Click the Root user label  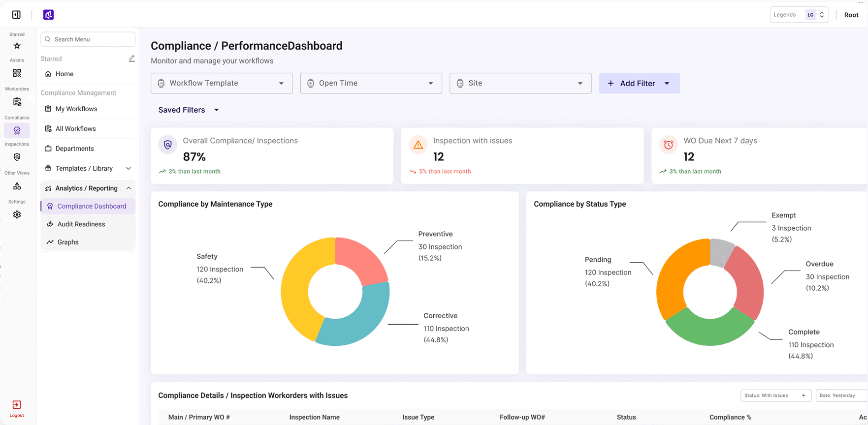[x=851, y=15]
